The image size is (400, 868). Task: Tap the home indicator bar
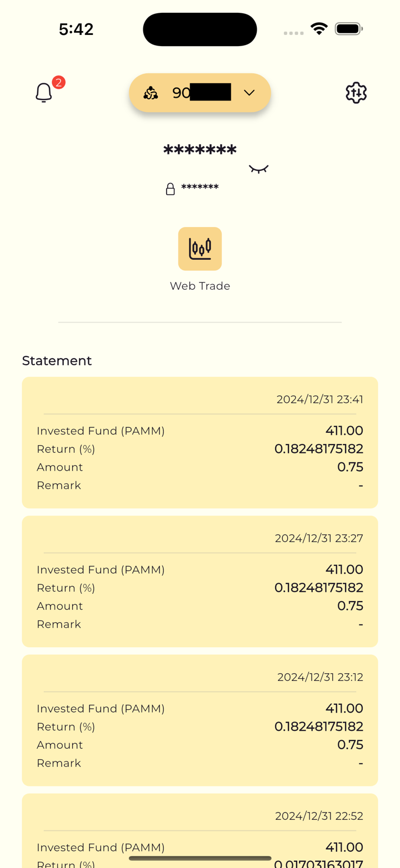coord(200,859)
